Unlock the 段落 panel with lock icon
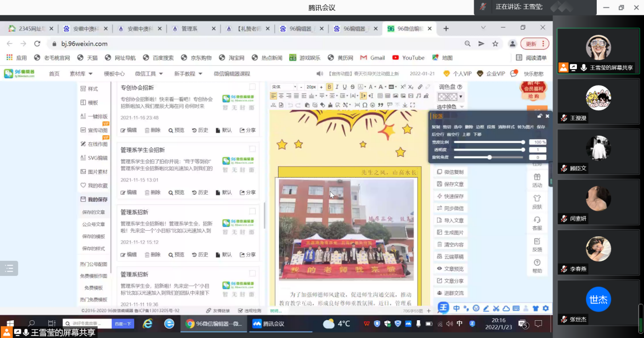The image size is (644, 338). [540, 116]
